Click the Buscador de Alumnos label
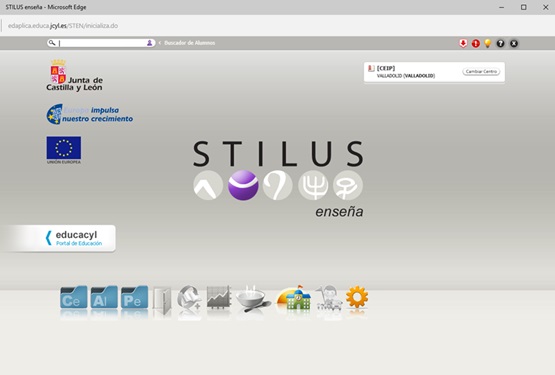Screen dimensions: 555x375 pos(190,43)
